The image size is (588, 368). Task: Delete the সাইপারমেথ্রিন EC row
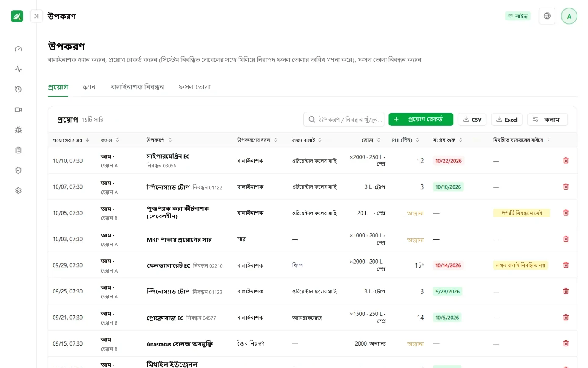[566, 161]
